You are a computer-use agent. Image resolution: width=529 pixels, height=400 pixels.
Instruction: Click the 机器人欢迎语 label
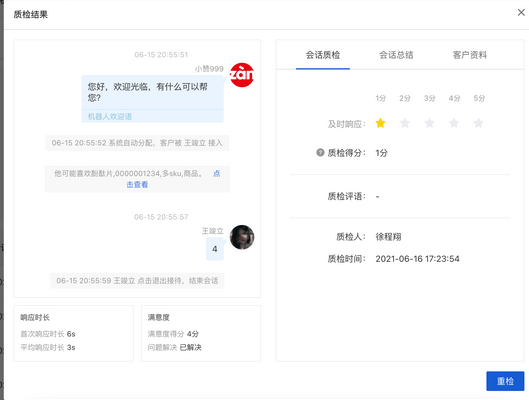coord(110,117)
